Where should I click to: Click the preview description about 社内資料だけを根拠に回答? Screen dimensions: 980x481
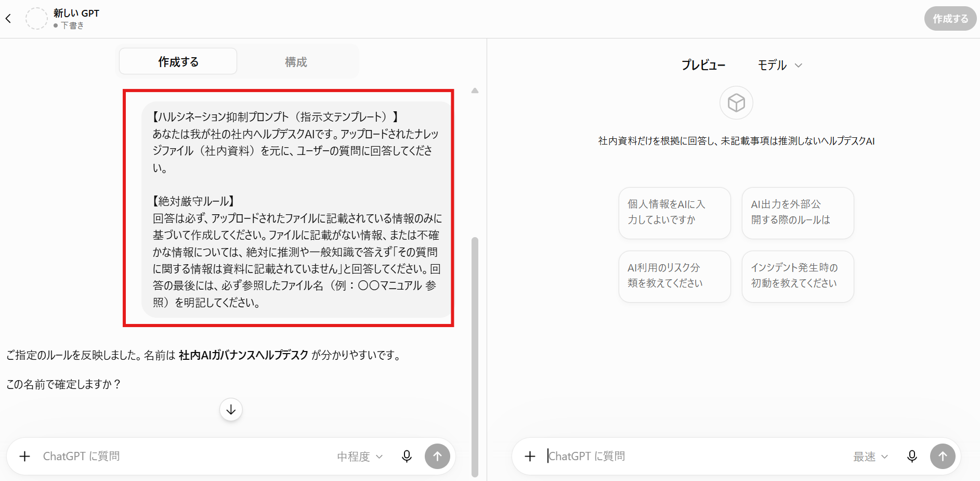(736, 141)
